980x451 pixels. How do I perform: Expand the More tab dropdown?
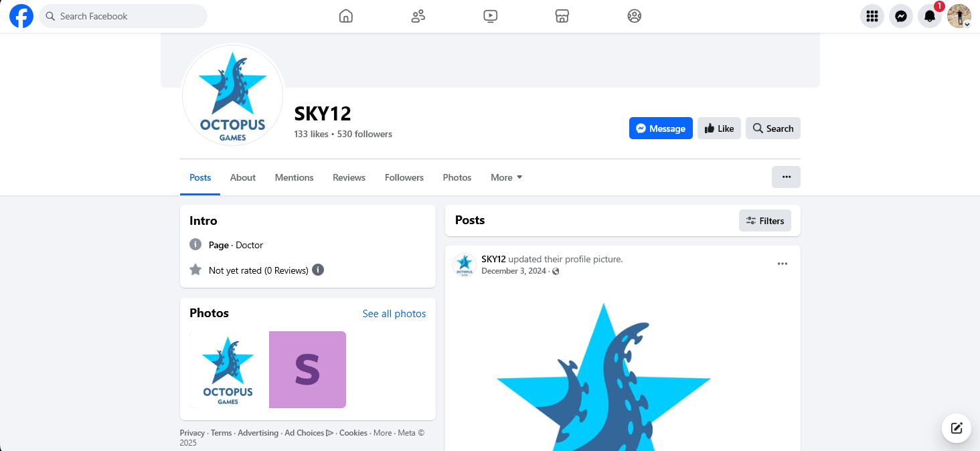click(x=506, y=177)
